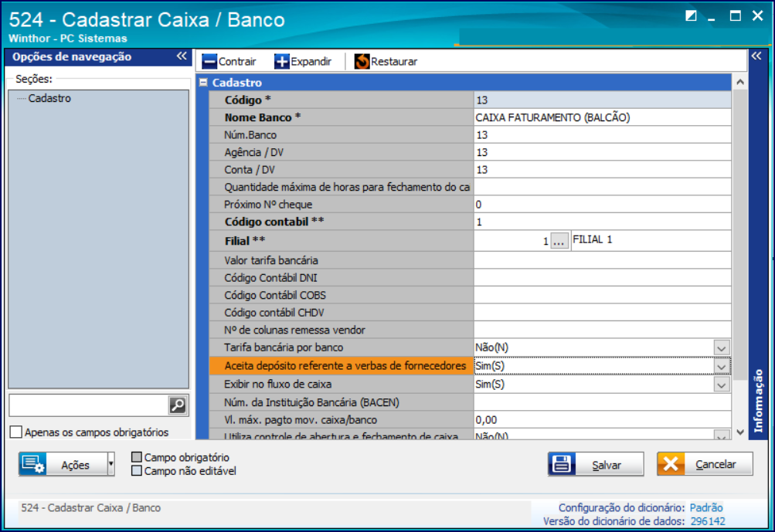Click the Ações button label
Screen dimensions: 775x532
coord(75,465)
